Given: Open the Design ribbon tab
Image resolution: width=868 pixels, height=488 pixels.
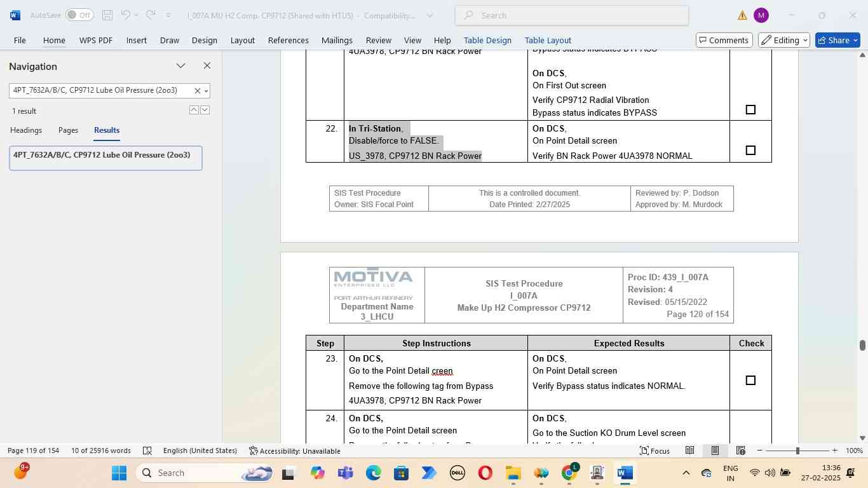Looking at the screenshot, I should (205, 40).
